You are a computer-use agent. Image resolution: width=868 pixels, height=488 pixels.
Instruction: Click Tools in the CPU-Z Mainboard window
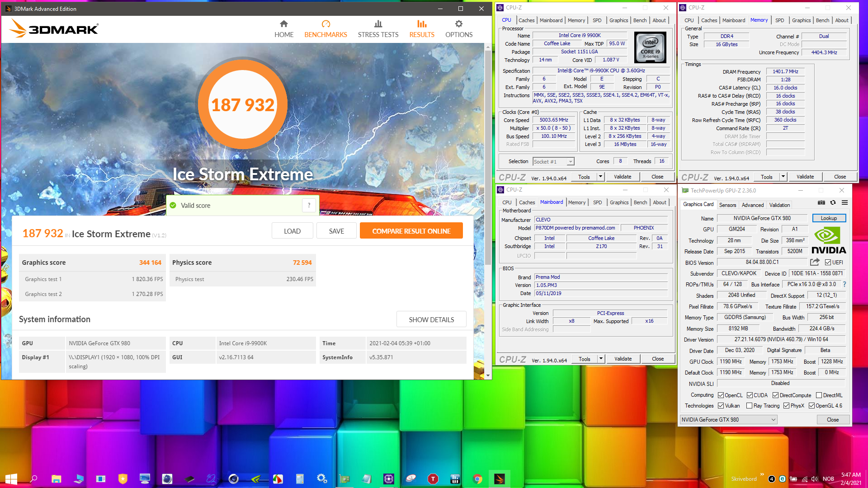[584, 359]
